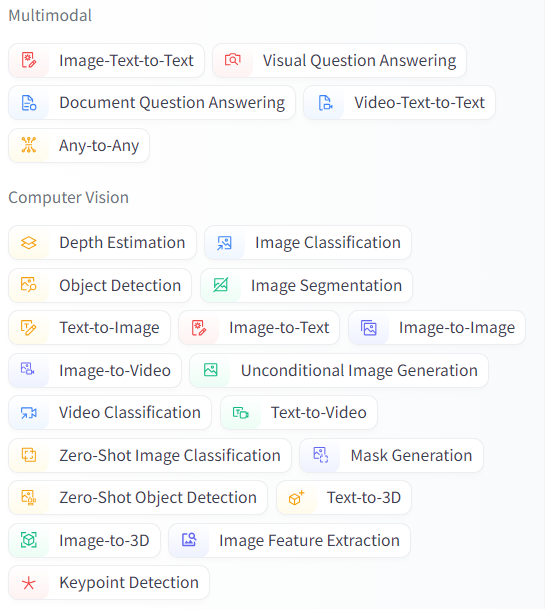The height and width of the screenshot is (609, 557).
Task: Click the Mask Generation icon
Action: click(x=320, y=455)
